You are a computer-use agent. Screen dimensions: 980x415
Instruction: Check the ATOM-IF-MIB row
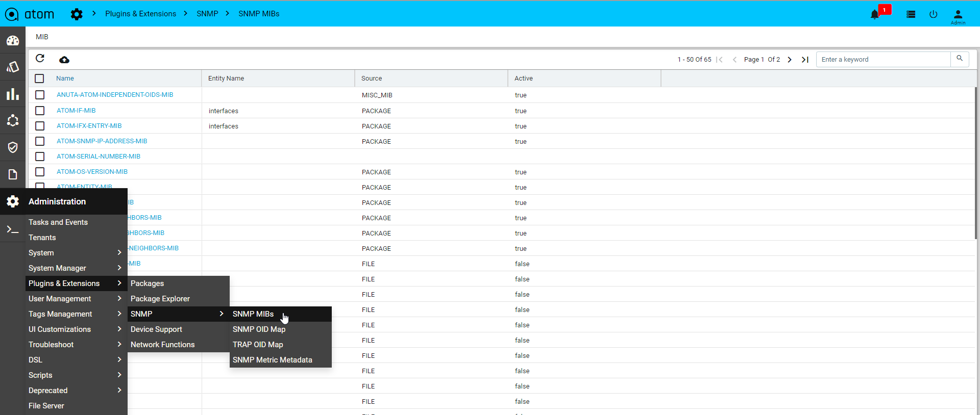tap(40, 111)
